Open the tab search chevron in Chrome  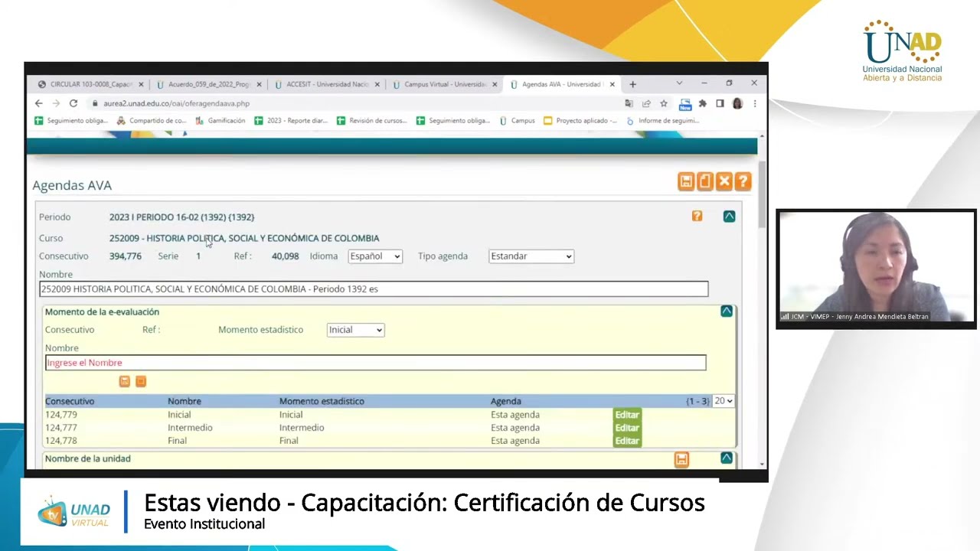(x=679, y=83)
